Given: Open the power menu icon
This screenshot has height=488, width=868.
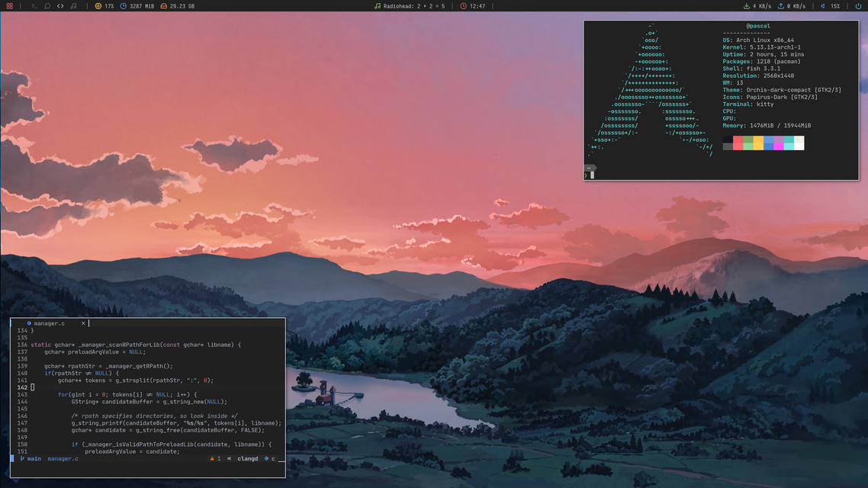Looking at the screenshot, I should pos(858,6).
